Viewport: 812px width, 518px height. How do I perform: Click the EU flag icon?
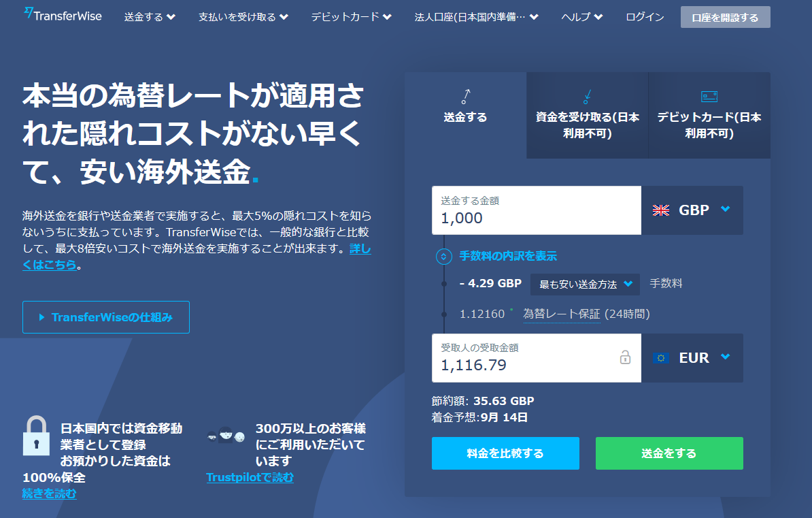click(x=661, y=358)
